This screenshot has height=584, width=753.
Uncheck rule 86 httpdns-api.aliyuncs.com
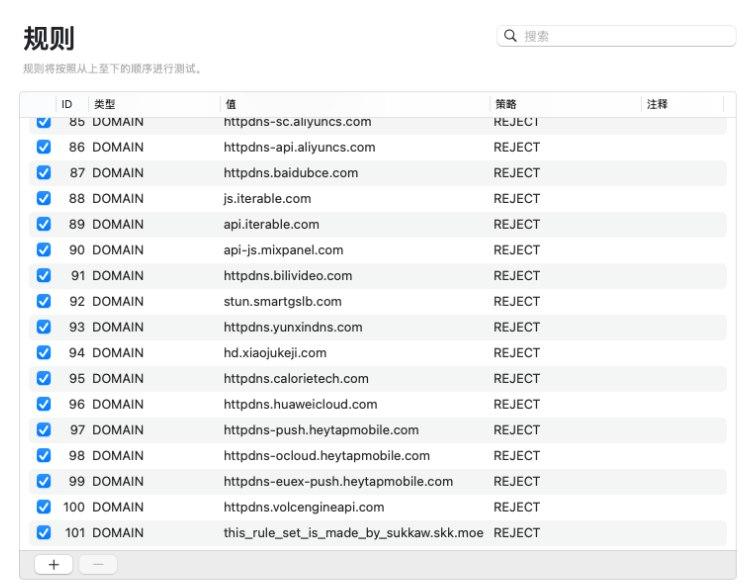pos(43,147)
